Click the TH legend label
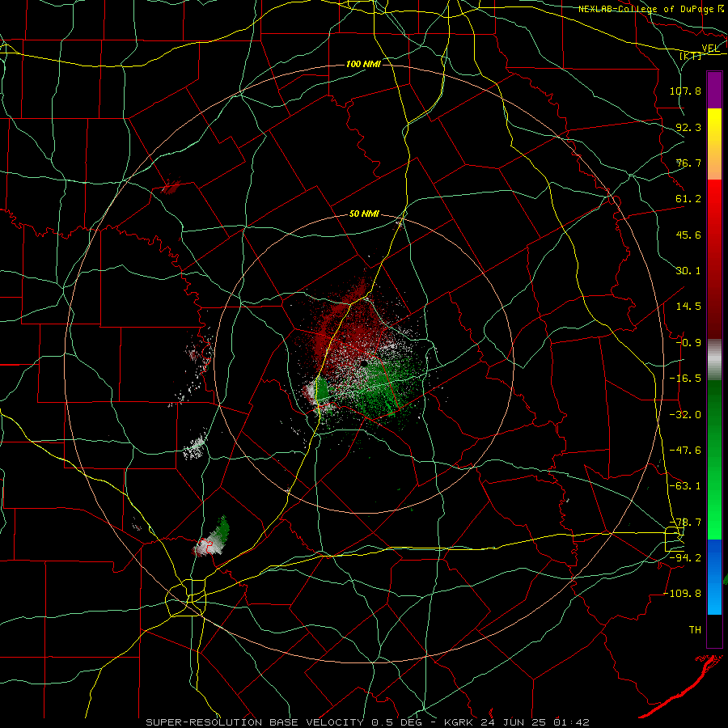The width and height of the screenshot is (728, 728). (695, 630)
